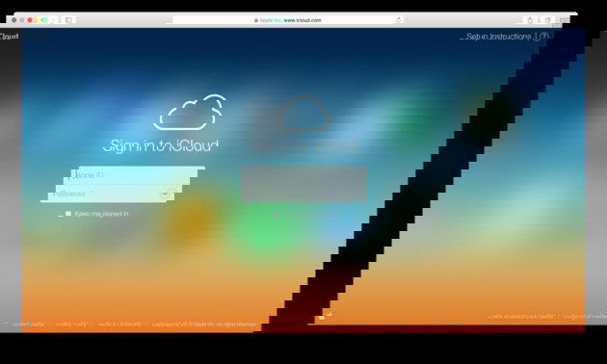
Task: Open the Setup Instructions link
Action: [x=499, y=37]
